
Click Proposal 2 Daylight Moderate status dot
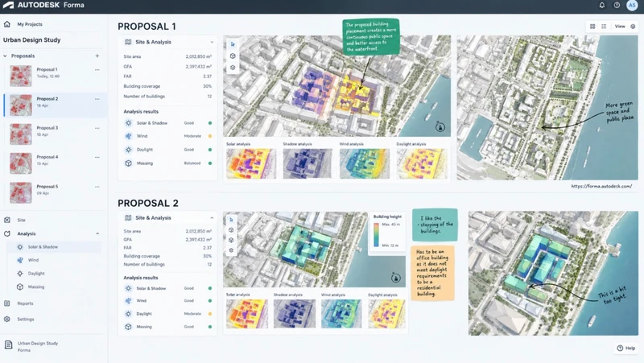coord(210,314)
